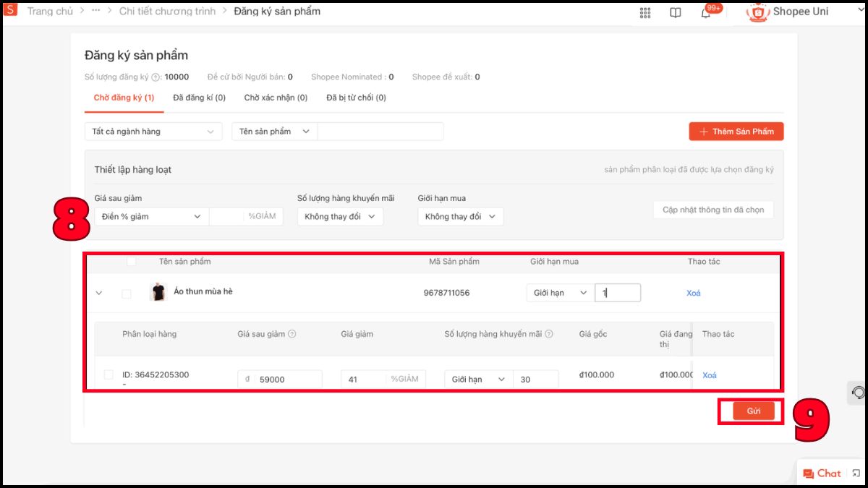Click the Giá sau giảm field showing 59000
The height and width of the screenshot is (488, 868).
coord(280,380)
